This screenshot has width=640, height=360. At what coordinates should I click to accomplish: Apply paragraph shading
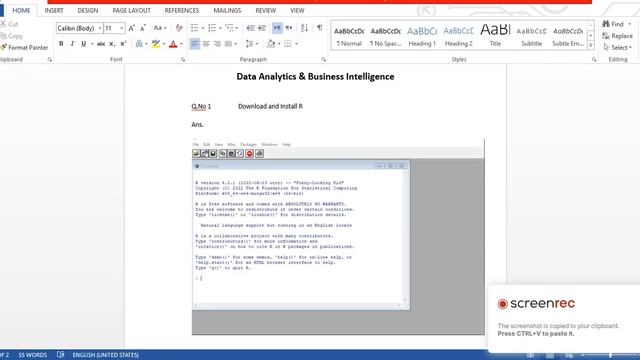(x=271, y=44)
